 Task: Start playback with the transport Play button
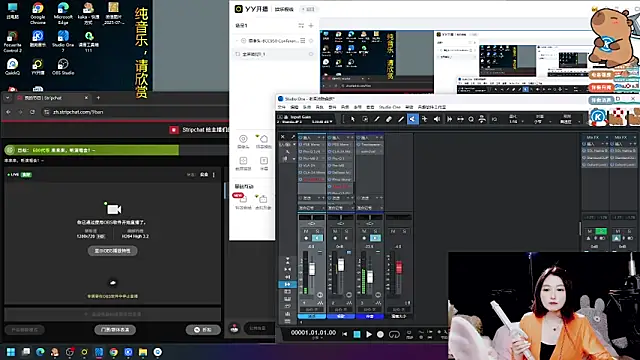click(x=369, y=334)
